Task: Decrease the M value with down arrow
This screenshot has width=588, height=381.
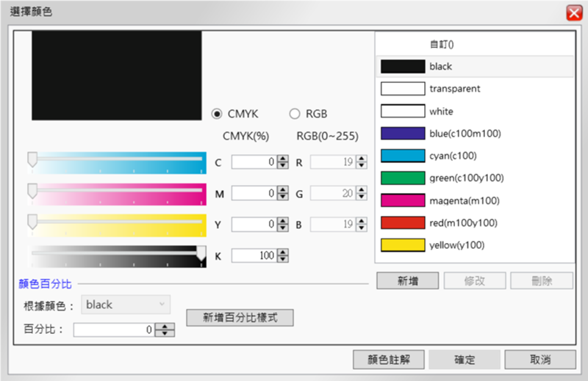Action: (x=283, y=197)
